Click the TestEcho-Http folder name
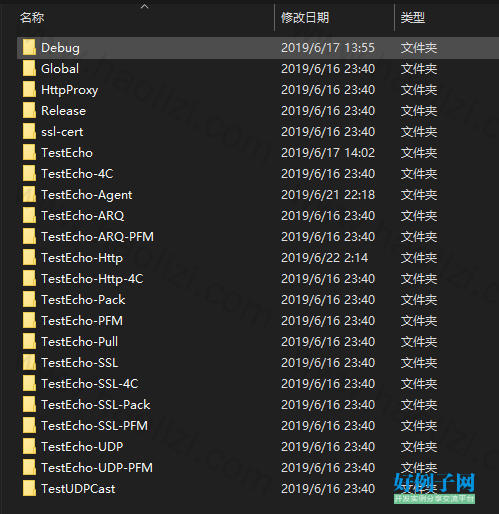This screenshot has width=499, height=514. click(x=82, y=258)
